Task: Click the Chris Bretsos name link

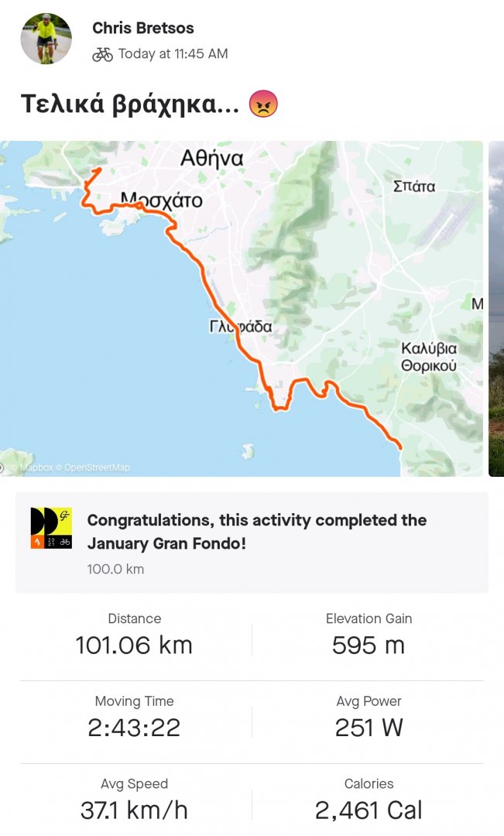Action: [x=143, y=28]
